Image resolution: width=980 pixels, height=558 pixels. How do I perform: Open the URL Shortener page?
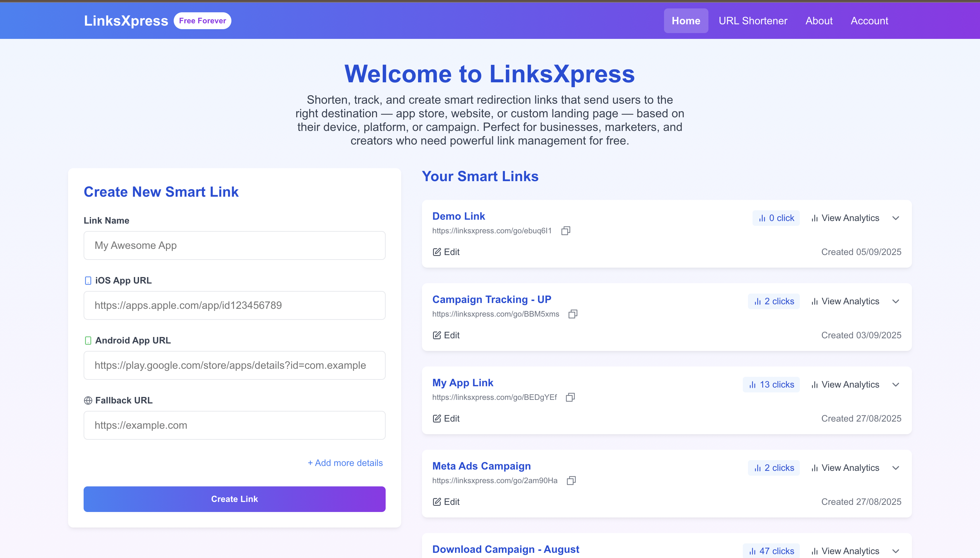click(753, 20)
